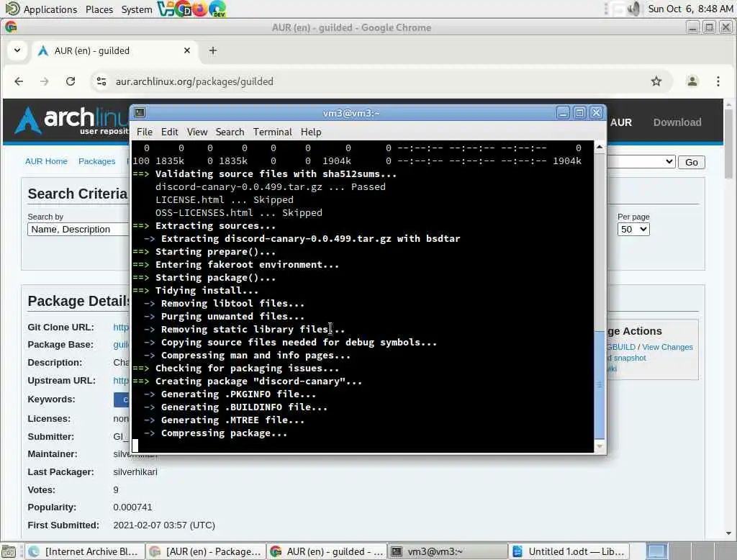Click the terminal scrollbar down arrow
The image size is (737, 560).
(x=600, y=446)
